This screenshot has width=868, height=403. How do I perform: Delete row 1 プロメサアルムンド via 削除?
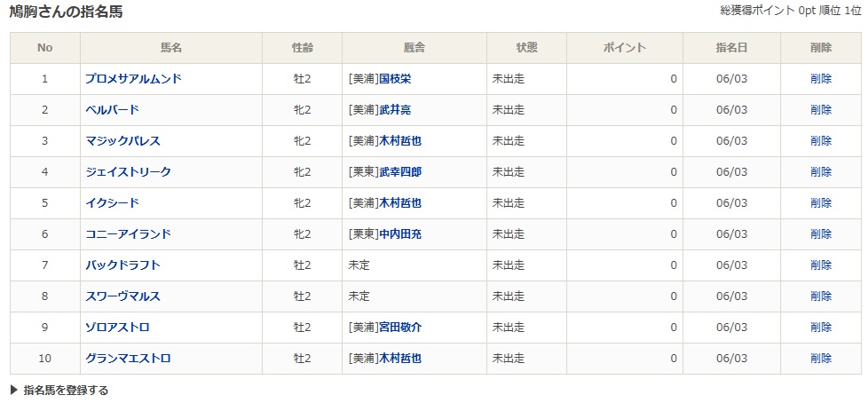coord(821,79)
